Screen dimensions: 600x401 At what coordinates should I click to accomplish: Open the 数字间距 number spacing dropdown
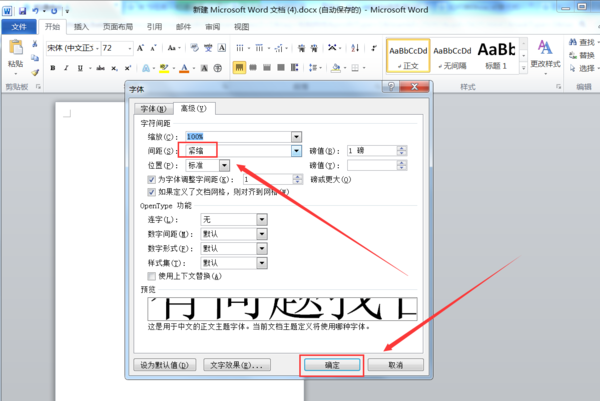click(x=262, y=234)
